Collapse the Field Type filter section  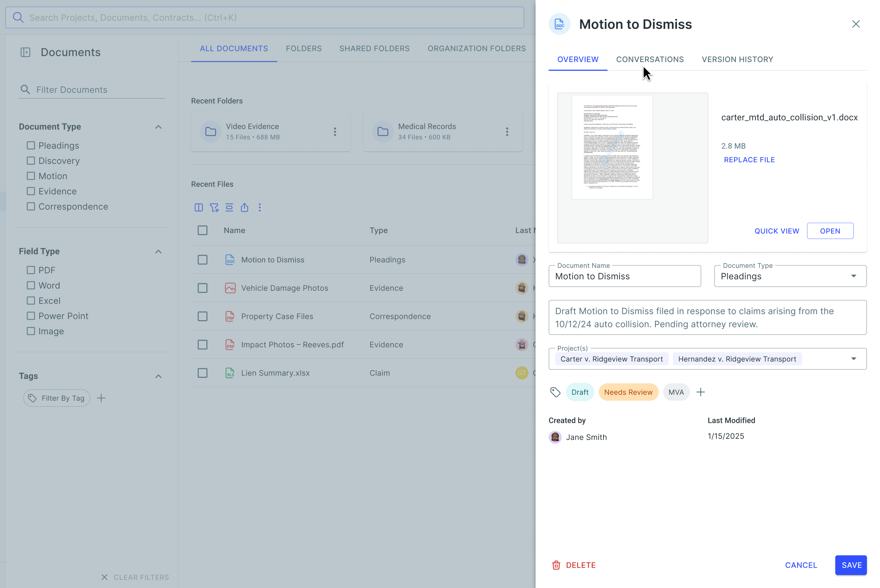158,251
